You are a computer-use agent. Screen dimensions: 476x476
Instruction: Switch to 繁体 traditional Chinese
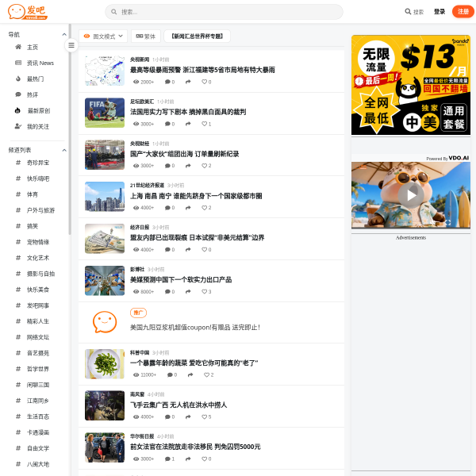(x=146, y=36)
